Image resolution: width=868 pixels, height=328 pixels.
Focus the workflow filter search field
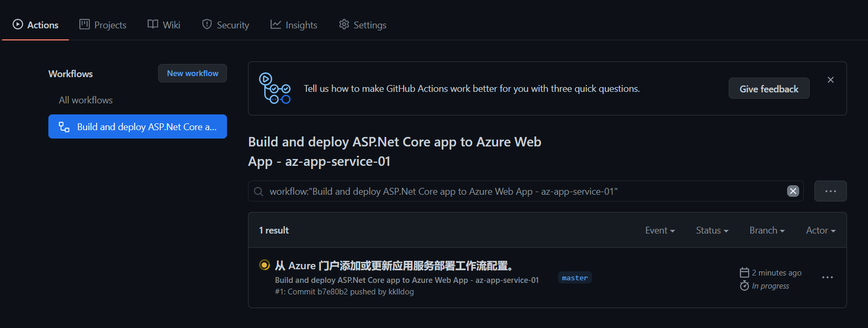pos(526,191)
